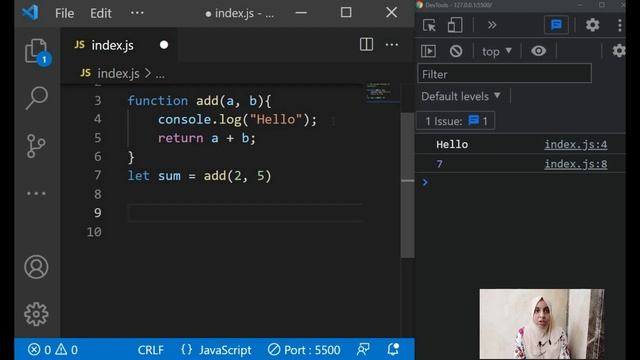Stop Live Server on Port 5500
640x360 pixels.
tap(304, 350)
